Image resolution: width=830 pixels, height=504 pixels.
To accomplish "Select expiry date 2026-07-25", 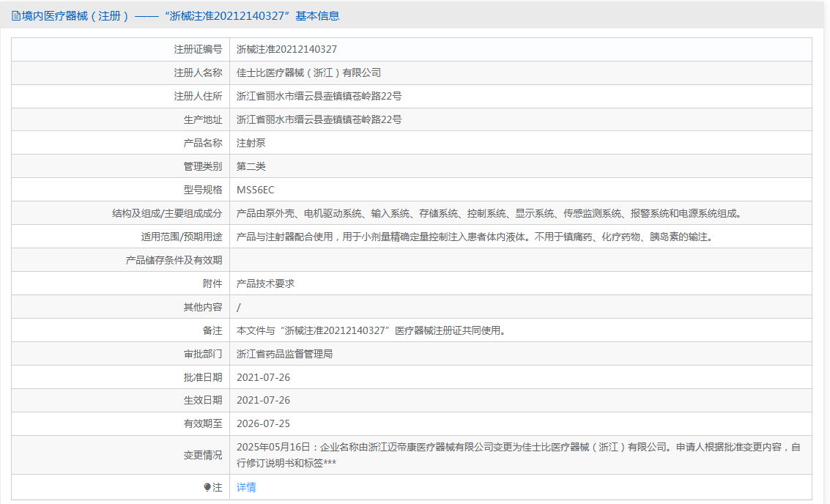I will pyautogui.click(x=263, y=423).
